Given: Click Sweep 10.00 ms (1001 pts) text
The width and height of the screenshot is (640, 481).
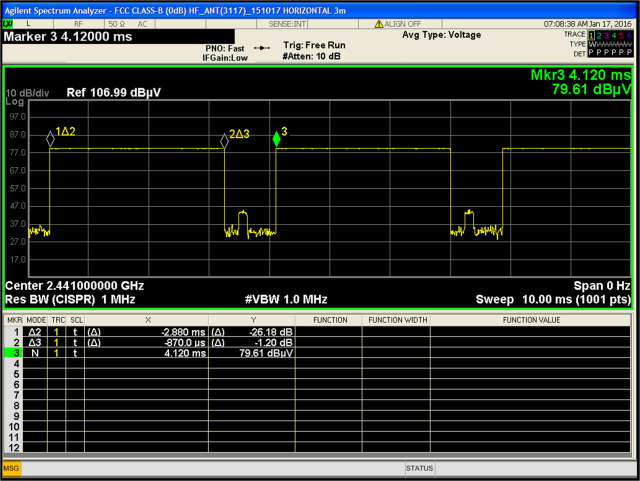Looking at the screenshot, I should 553,300.
